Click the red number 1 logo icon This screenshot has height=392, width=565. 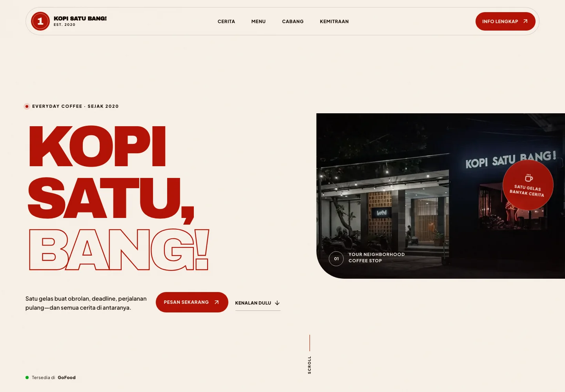tap(40, 21)
